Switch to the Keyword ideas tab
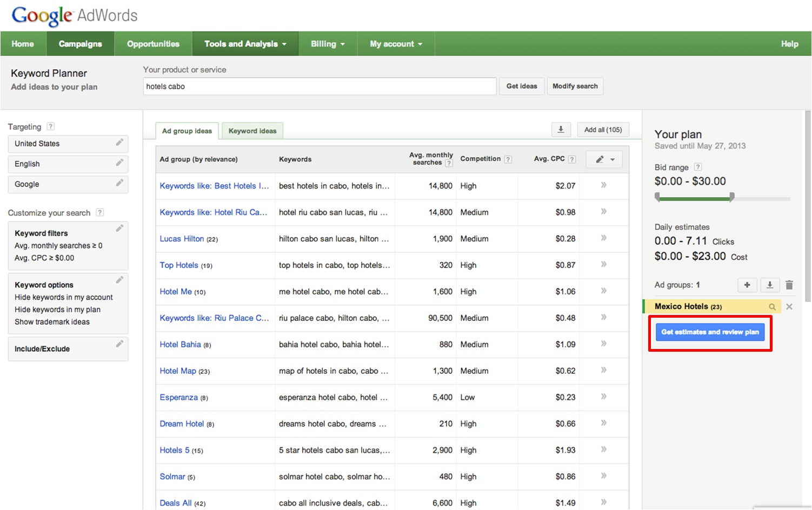Image resolution: width=812 pixels, height=510 pixels. coord(252,131)
